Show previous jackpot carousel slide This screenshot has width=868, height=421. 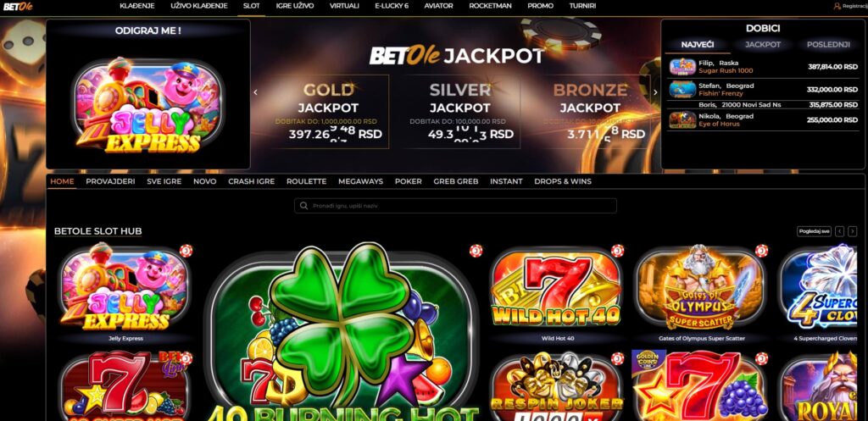point(255,92)
